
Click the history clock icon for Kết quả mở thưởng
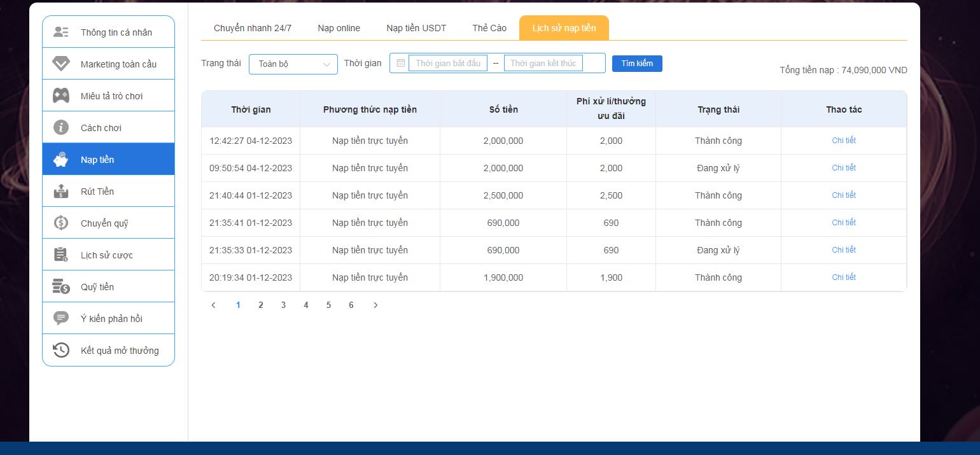pos(61,350)
